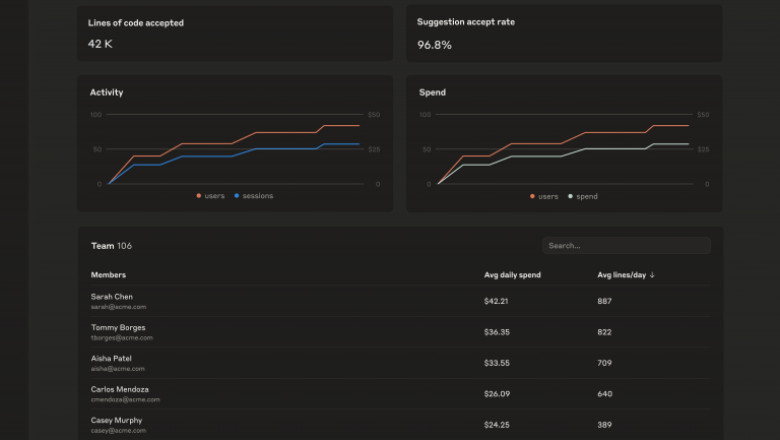This screenshot has width=780, height=440.
Task: Click the Lines of code accepted heading
Action: point(136,23)
